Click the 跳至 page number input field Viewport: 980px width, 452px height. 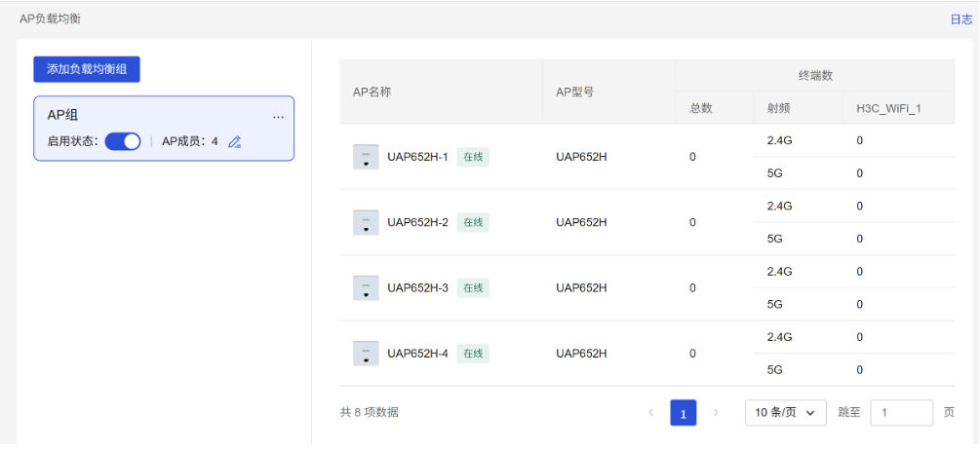(901, 413)
